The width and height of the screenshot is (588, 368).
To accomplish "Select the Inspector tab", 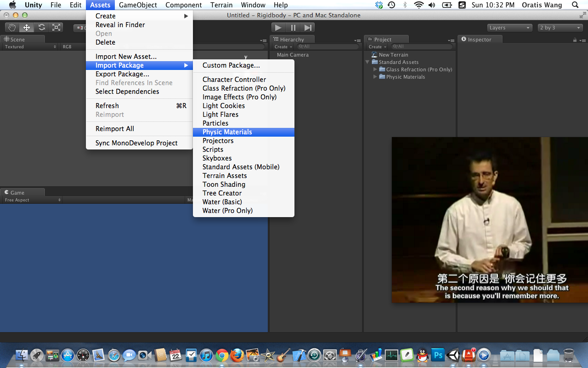I will [480, 40].
